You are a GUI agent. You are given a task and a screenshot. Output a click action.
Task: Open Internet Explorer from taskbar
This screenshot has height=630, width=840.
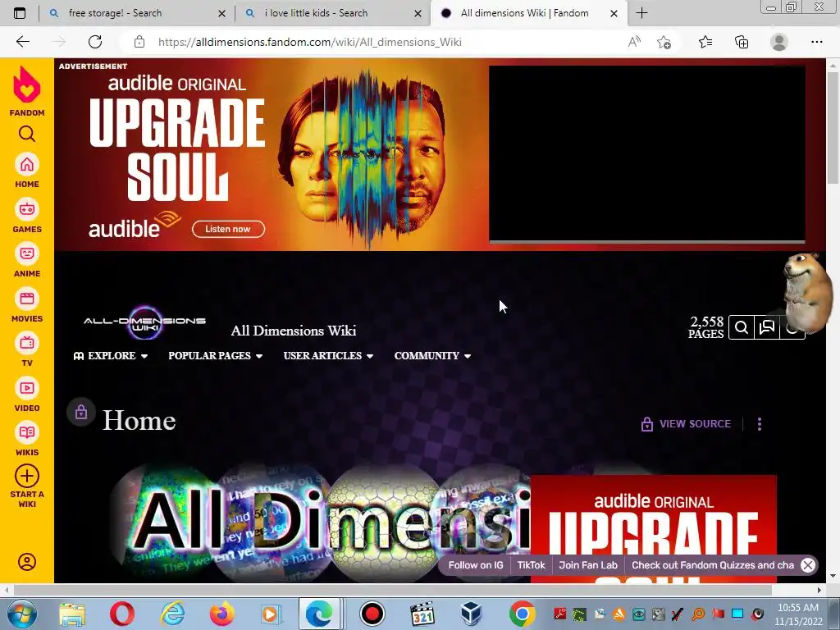pyautogui.click(x=172, y=614)
